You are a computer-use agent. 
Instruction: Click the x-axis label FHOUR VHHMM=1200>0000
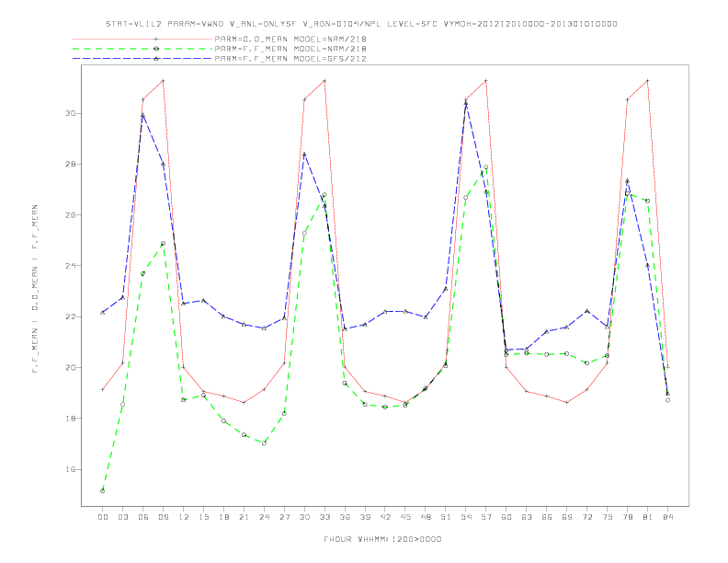click(x=382, y=539)
